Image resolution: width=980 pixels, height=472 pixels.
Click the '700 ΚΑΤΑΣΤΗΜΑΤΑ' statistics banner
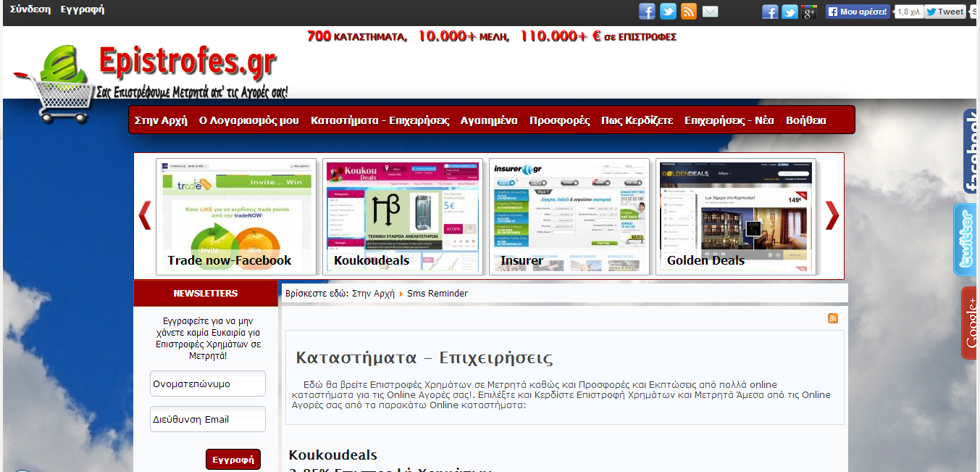pos(492,36)
